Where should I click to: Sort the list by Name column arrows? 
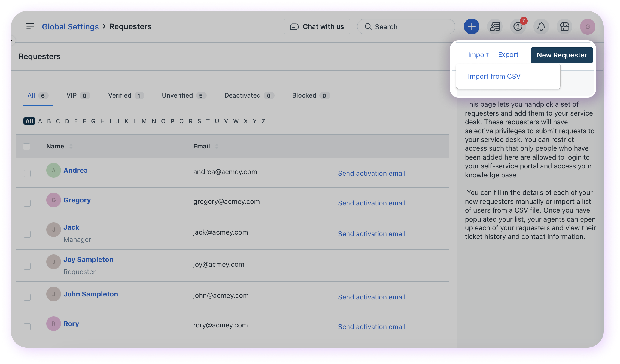coord(71,146)
